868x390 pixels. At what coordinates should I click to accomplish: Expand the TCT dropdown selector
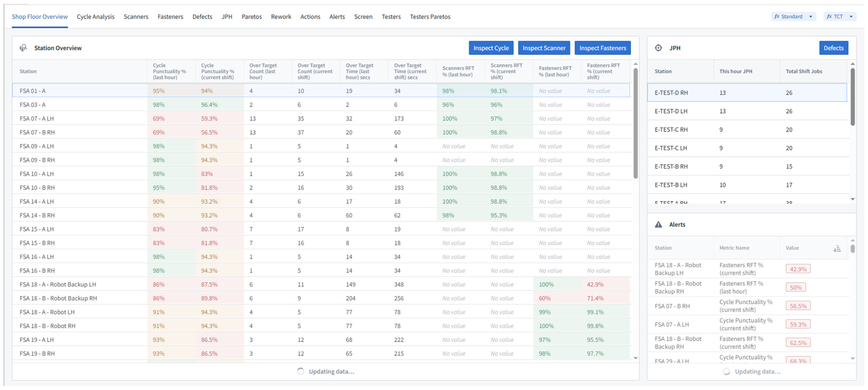[x=851, y=17]
